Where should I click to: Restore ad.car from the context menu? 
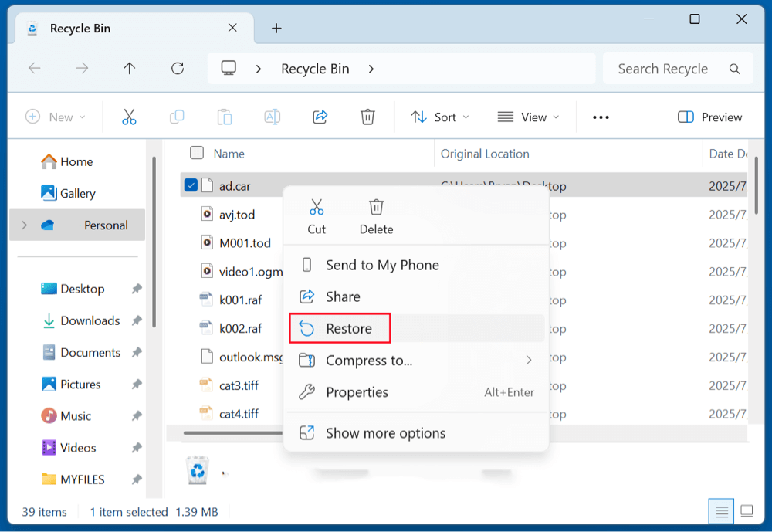click(349, 327)
